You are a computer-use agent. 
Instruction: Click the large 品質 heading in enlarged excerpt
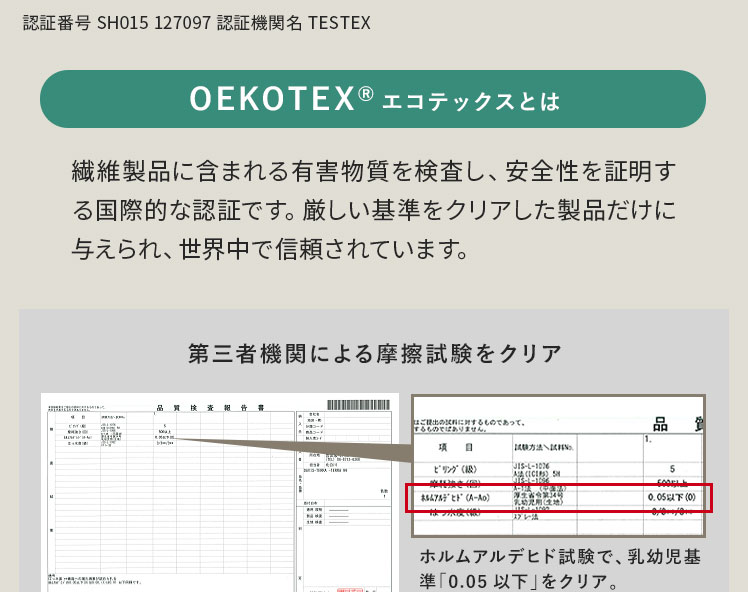[674, 421]
